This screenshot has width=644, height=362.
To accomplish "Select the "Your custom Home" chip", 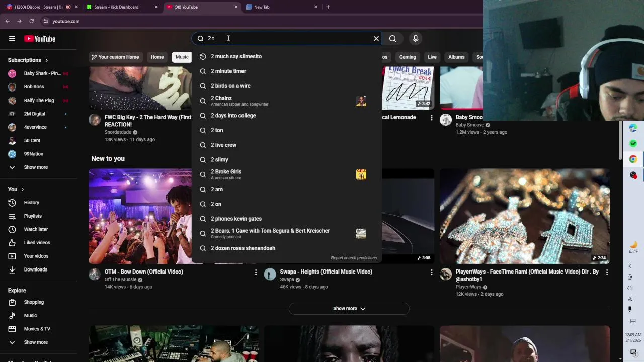I will point(115,57).
